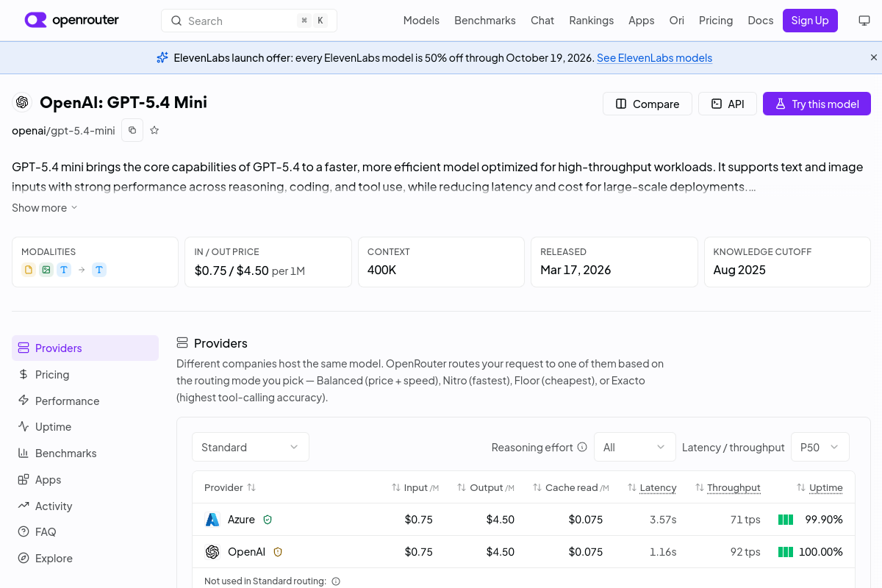Copy the openai/gpt-5.4-mini model slug

click(x=132, y=130)
